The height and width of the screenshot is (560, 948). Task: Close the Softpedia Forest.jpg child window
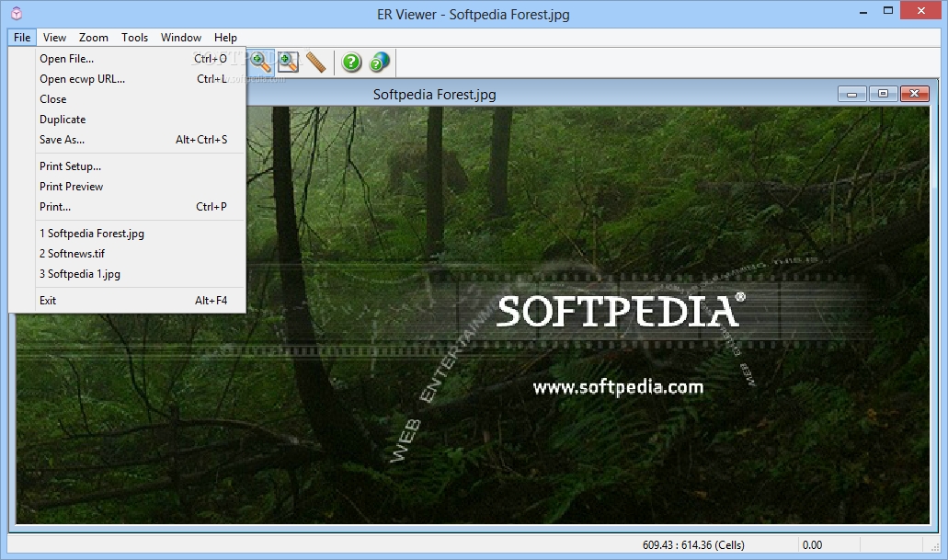point(914,94)
